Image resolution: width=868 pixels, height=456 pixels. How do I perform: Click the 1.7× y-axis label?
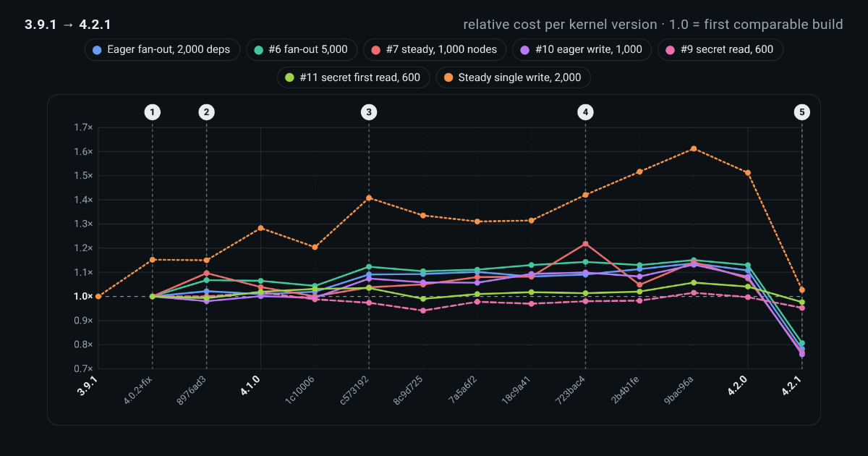click(x=83, y=127)
